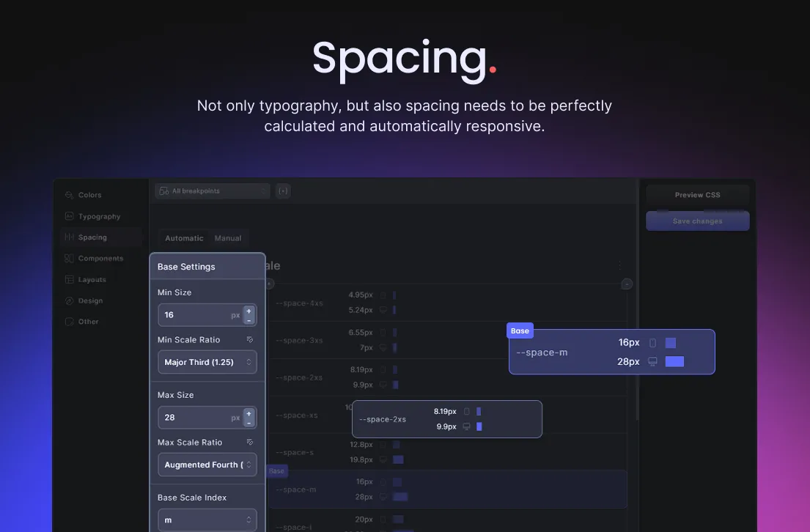Open the Major Third (1.25) dropdown
Screen dimensions: 810x532
click(x=207, y=362)
